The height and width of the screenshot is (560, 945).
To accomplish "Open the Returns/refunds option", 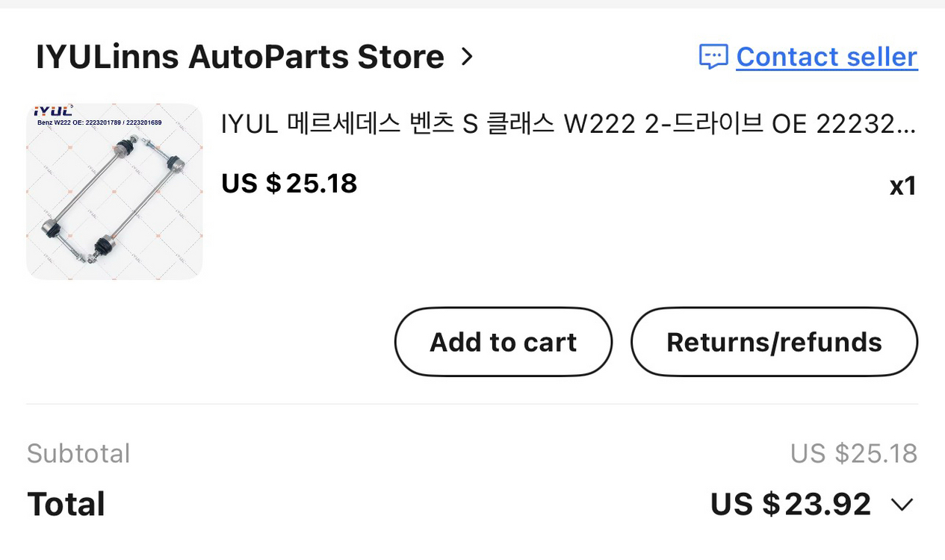I will 774,341.
